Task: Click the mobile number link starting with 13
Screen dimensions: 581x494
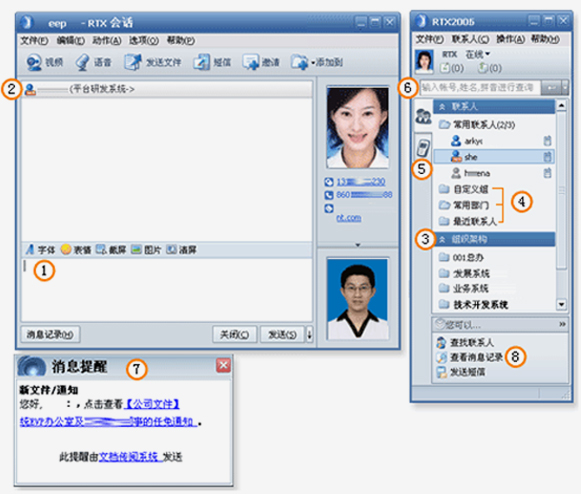Action: 361,182
